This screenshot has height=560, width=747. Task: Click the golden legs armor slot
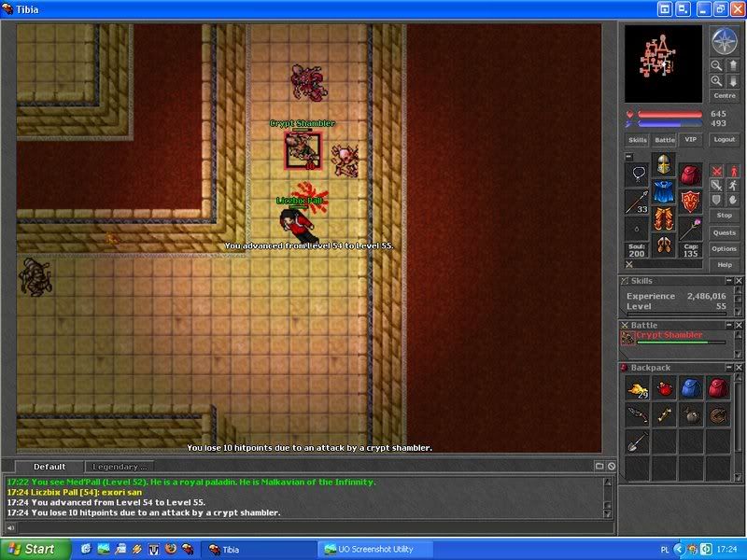[x=664, y=218]
